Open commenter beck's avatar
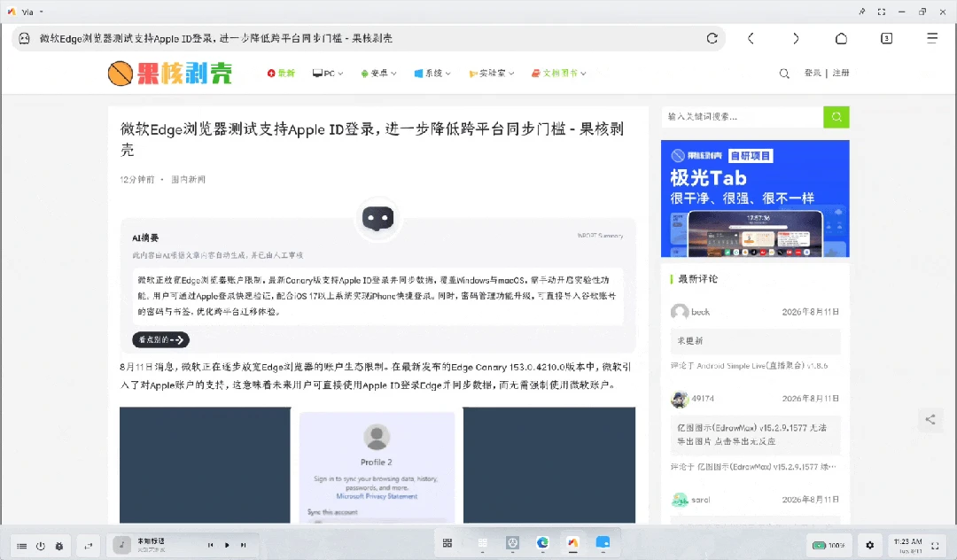Image resolution: width=957 pixels, height=560 pixels. point(680,312)
